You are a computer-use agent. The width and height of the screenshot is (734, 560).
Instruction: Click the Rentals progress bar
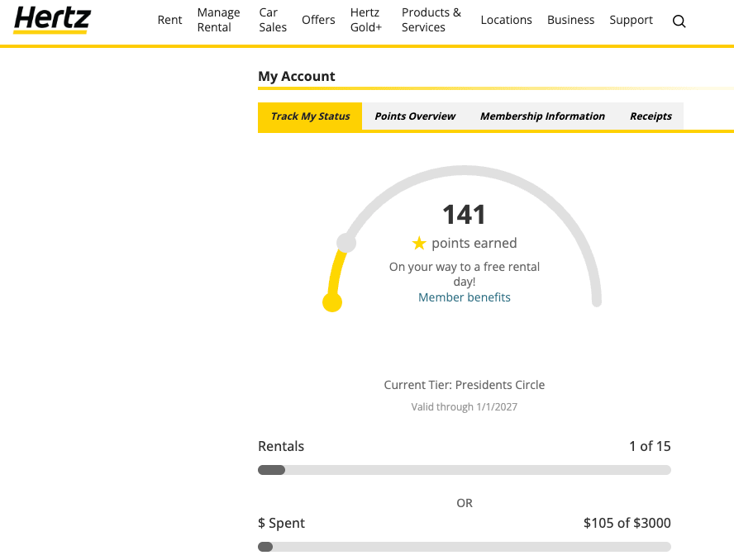(464, 470)
